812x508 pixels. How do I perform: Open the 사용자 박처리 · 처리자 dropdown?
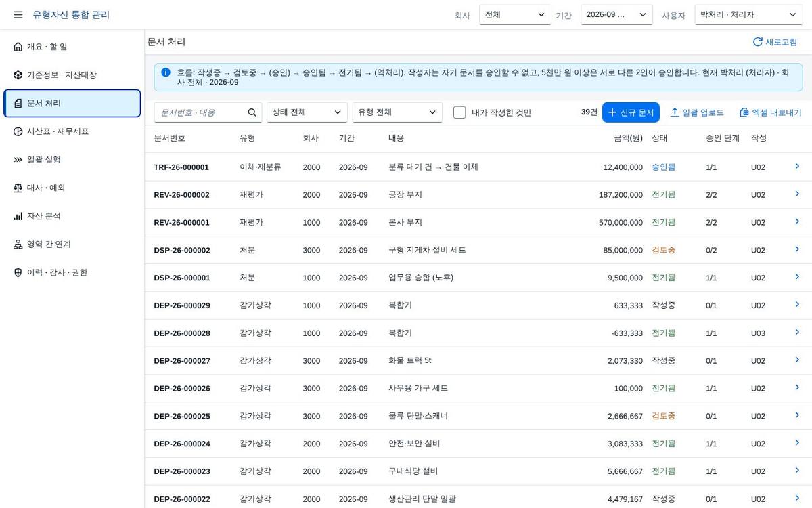(748, 15)
